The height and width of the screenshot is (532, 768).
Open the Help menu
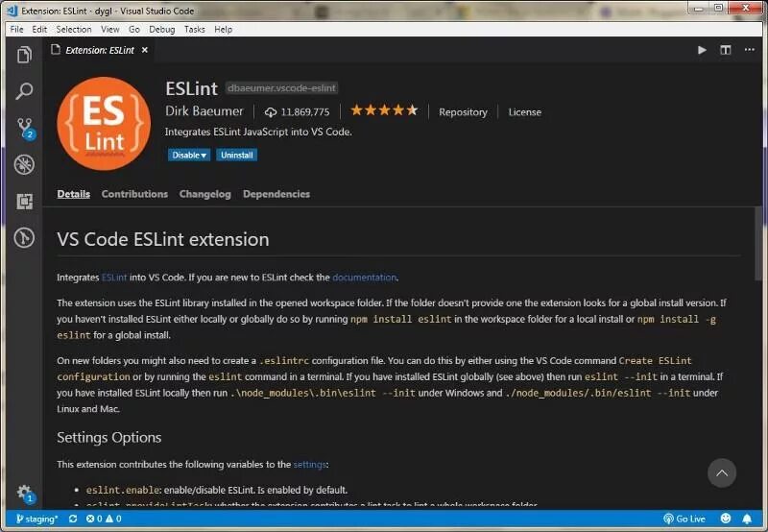(x=224, y=30)
